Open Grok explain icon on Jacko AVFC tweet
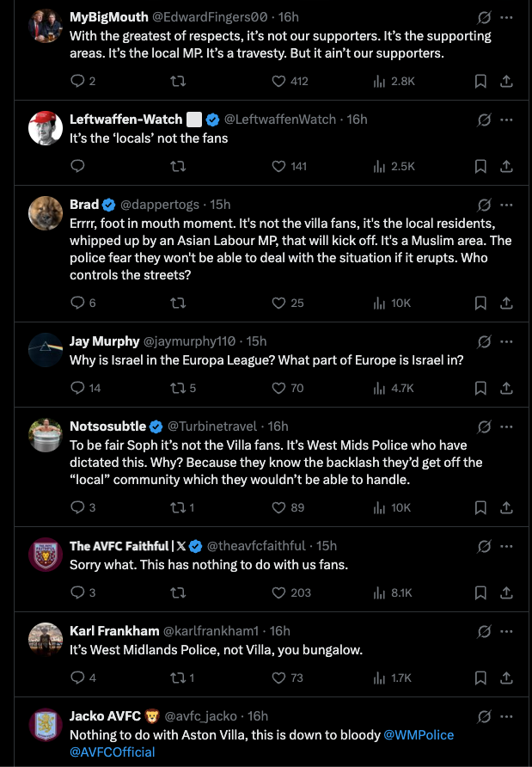 (x=484, y=717)
